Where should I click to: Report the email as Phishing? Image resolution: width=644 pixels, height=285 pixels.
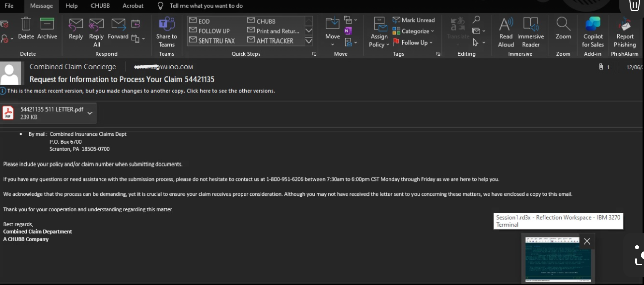click(x=625, y=32)
